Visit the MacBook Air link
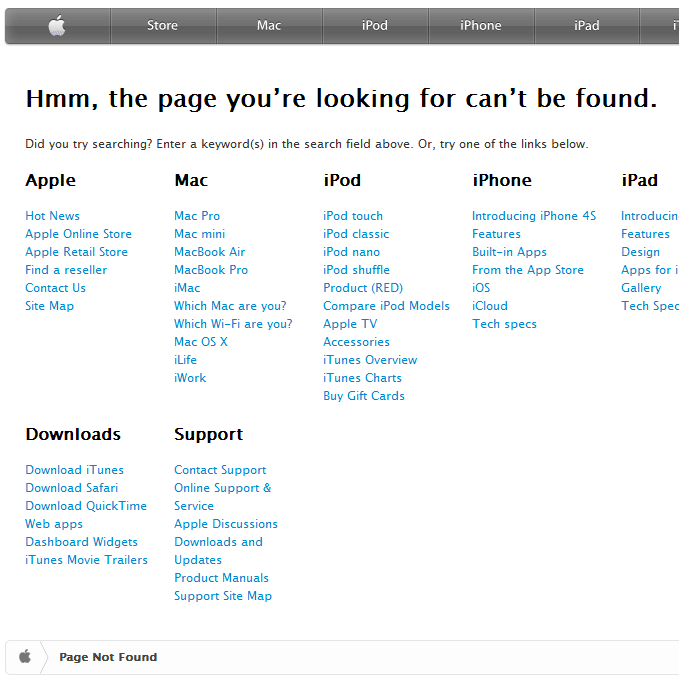This screenshot has height=679, width=679. (210, 252)
